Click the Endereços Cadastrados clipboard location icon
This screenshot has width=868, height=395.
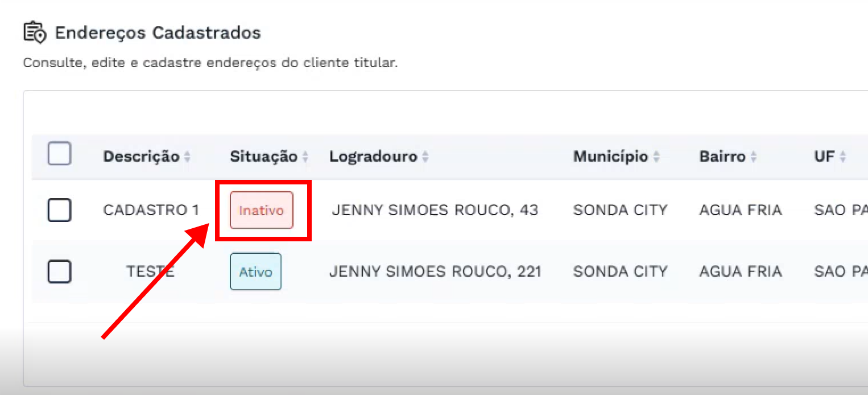pyautogui.click(x=34, y=32)
